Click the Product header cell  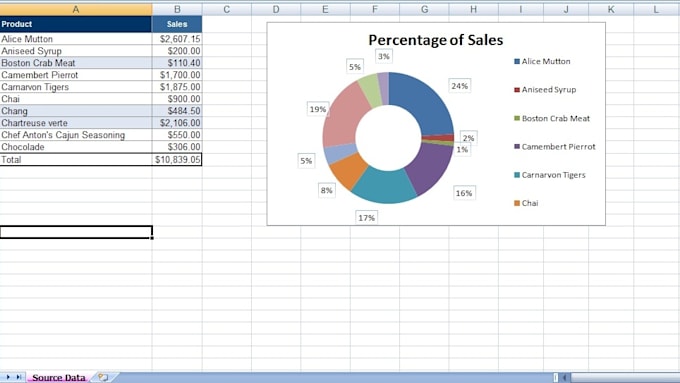76,24
